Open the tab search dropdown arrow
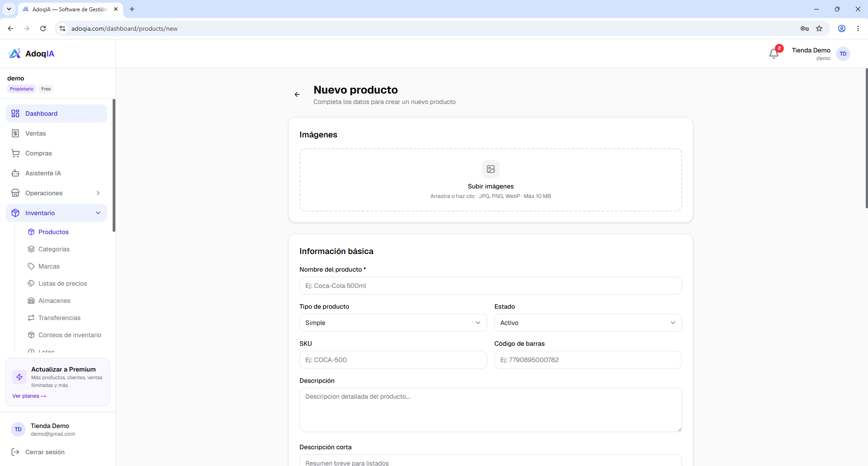This screenshot has width=868, height=466. tap(9, 9)
